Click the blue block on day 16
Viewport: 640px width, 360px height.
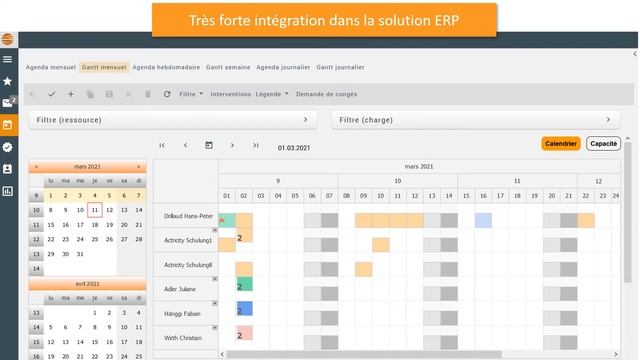483,220
